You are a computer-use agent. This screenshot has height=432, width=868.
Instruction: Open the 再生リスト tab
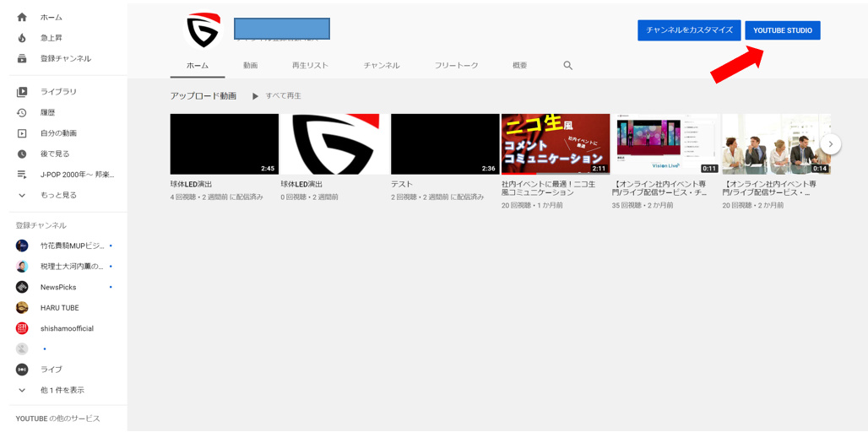click(310, 65)
